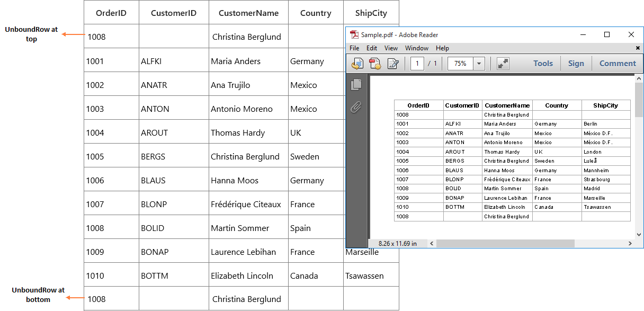Click PDF table cell Strasbourg
Screen dimensions: 644x311
point(606,180)
